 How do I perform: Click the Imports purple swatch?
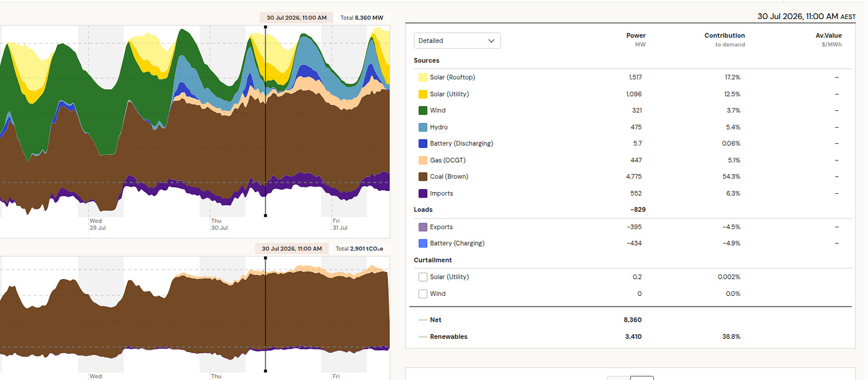pyautogui.click(x=423, y=193)
